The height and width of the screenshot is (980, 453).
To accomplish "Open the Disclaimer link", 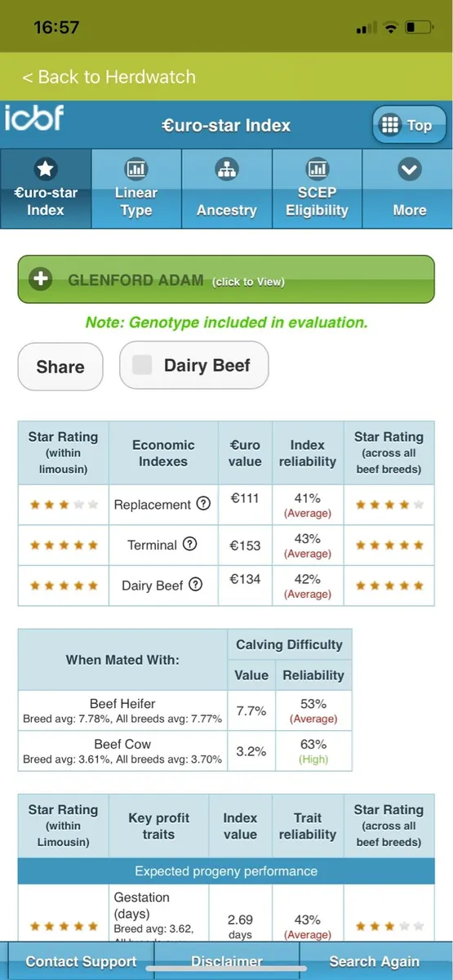I will pyautogui.click(x=226, y=961).
